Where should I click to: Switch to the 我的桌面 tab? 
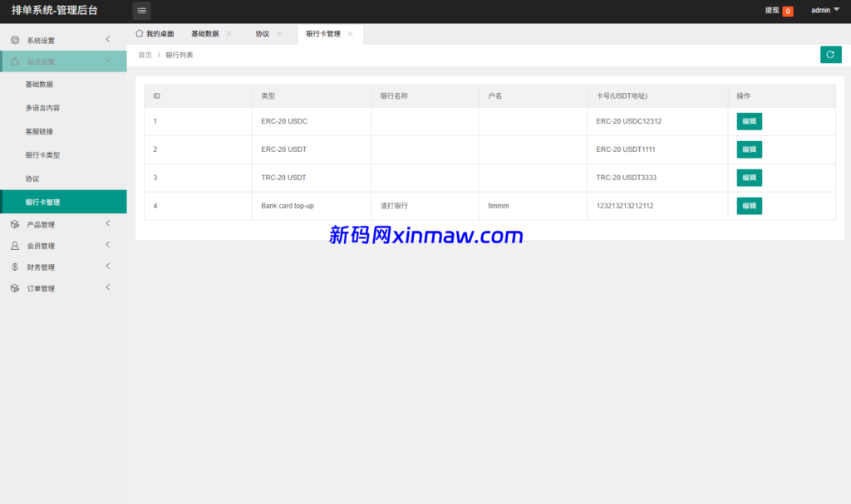(158, 33)
